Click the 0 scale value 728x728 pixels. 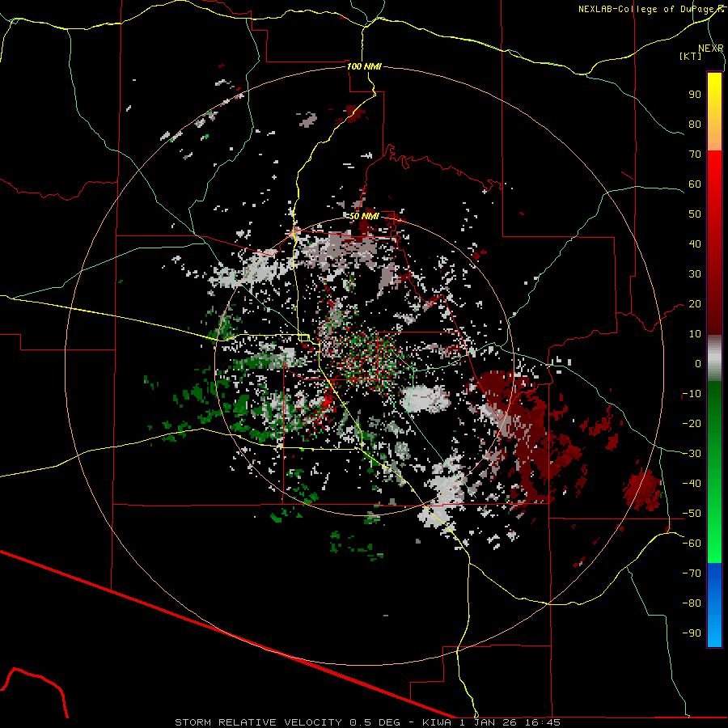point(698,363)
